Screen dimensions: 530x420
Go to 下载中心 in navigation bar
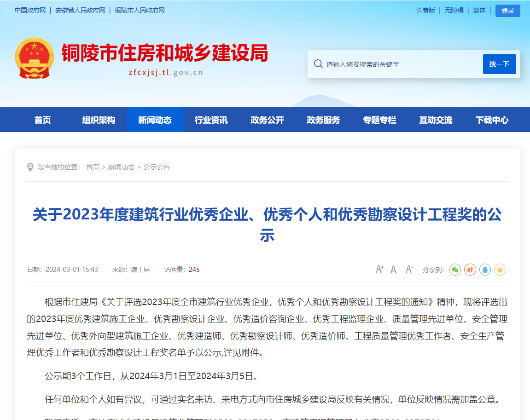492,120
